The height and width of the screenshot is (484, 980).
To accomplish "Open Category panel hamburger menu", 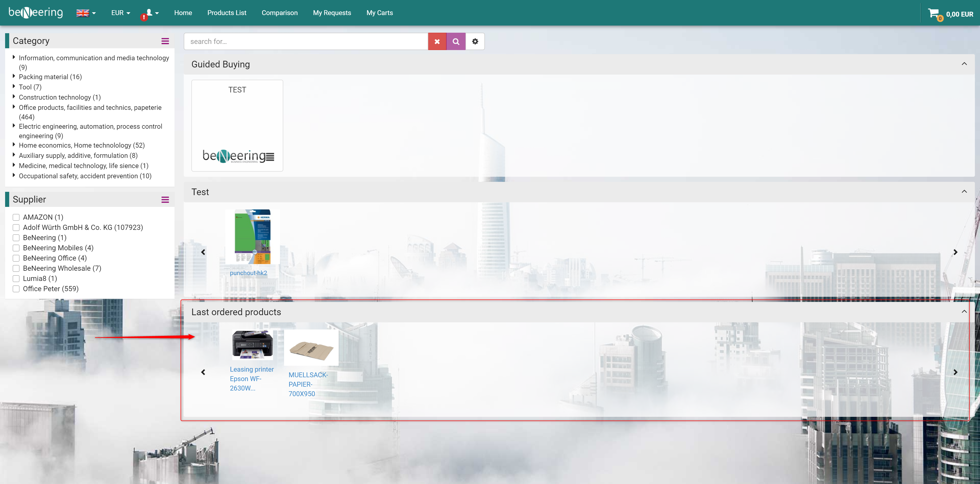I will click(165, 41).
